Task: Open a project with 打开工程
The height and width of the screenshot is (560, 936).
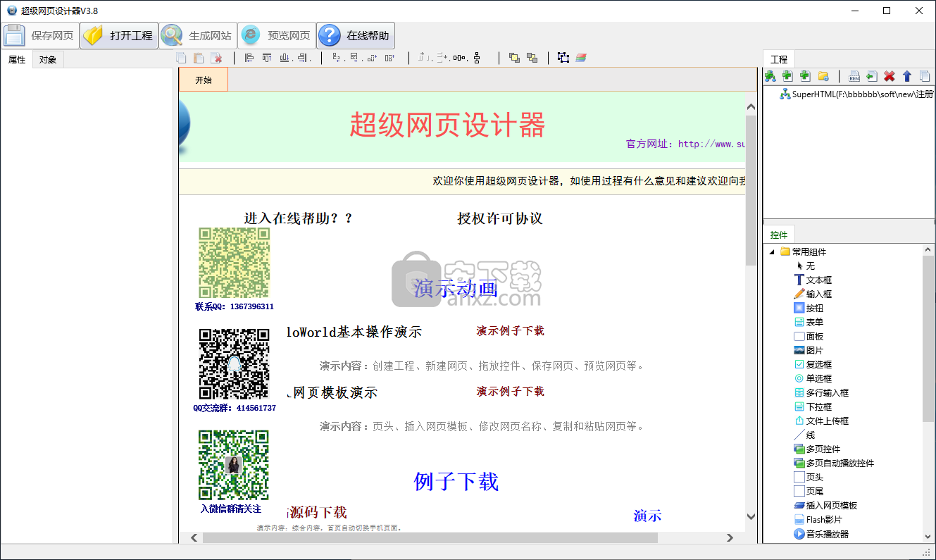Action: (118, 35)
